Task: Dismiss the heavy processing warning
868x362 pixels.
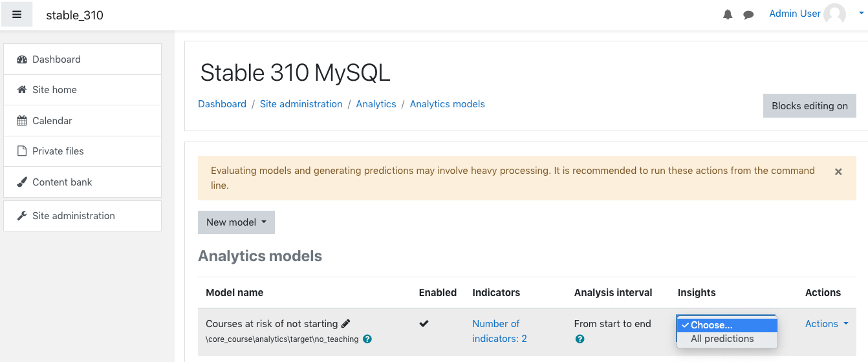Action: 838,172
